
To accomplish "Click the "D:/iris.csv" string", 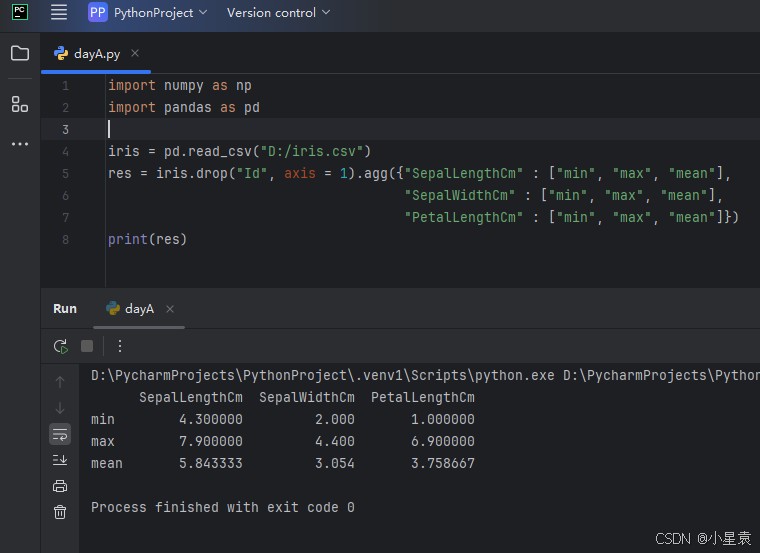I will tap(312, 151).
